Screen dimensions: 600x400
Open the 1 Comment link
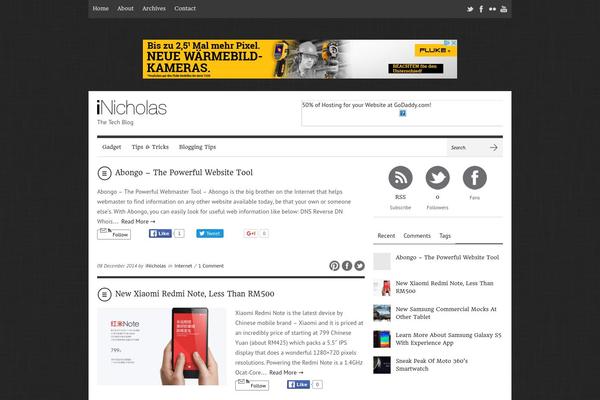pyautogui.click(x=211, y=266)
